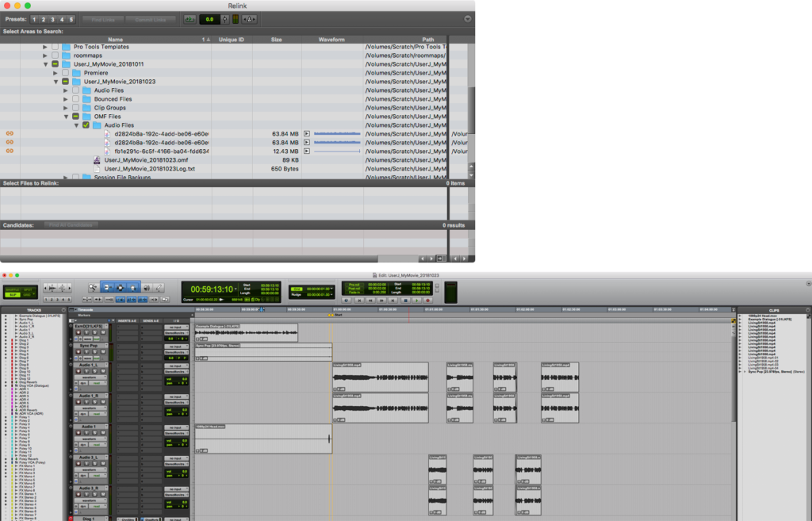Click the Stop transport button
812x521 pixels.
click(x=405, y=301)
